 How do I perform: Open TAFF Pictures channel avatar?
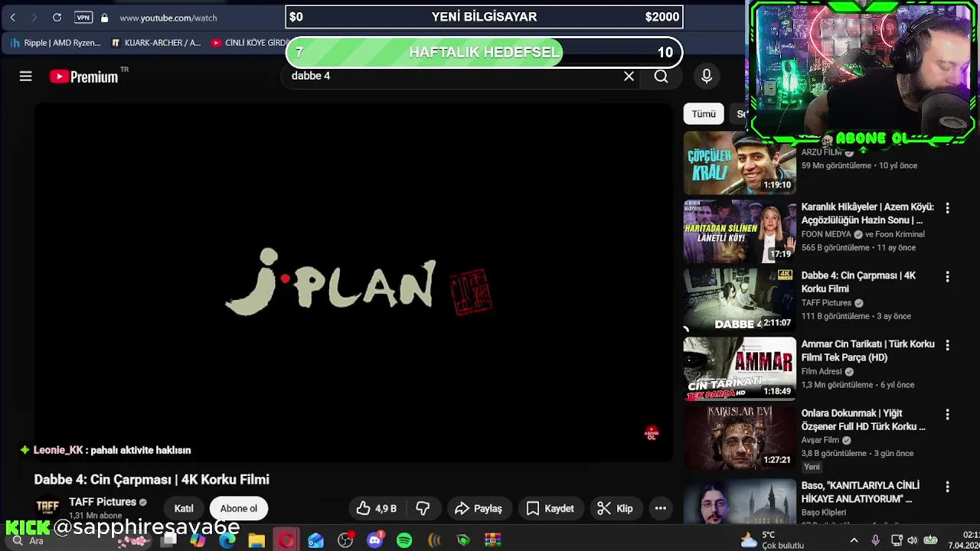tap(47, 507)
